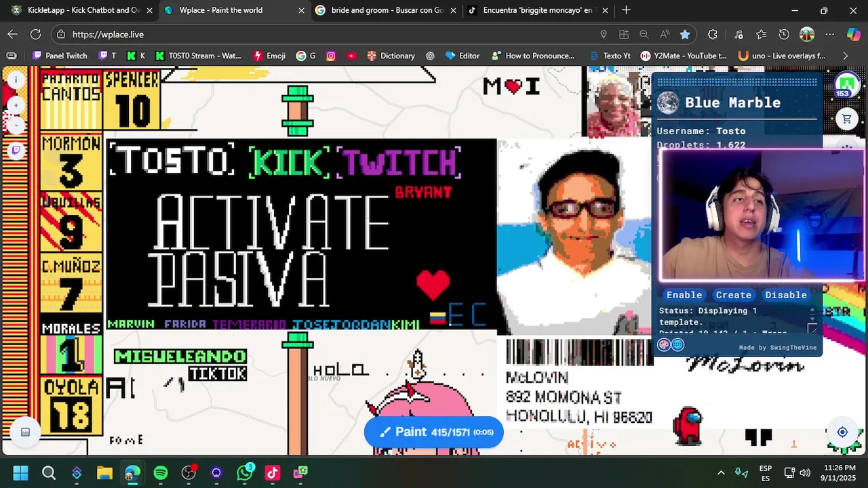Click the locate-me crosshair icon
Viewport: 868px width, 488px height.
[x=842, y=432]
